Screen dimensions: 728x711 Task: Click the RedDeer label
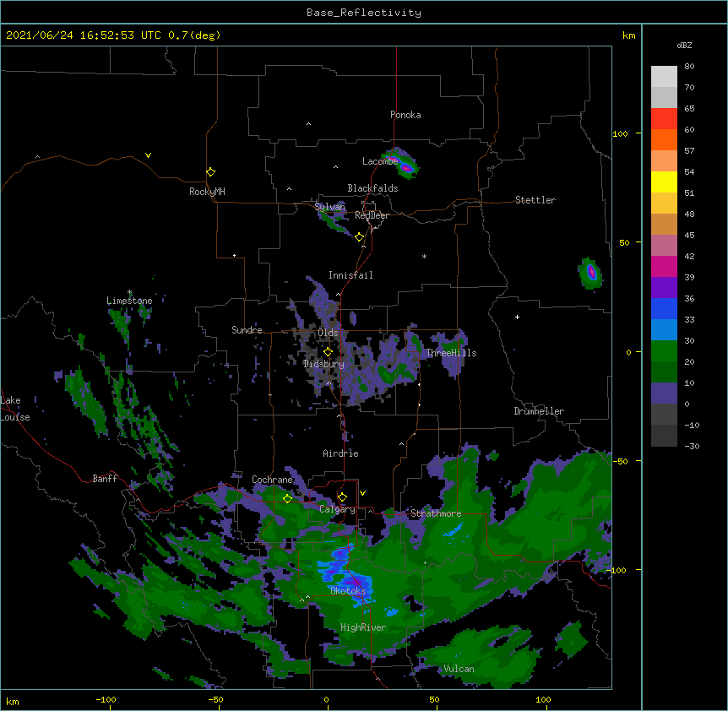(372, 215)
